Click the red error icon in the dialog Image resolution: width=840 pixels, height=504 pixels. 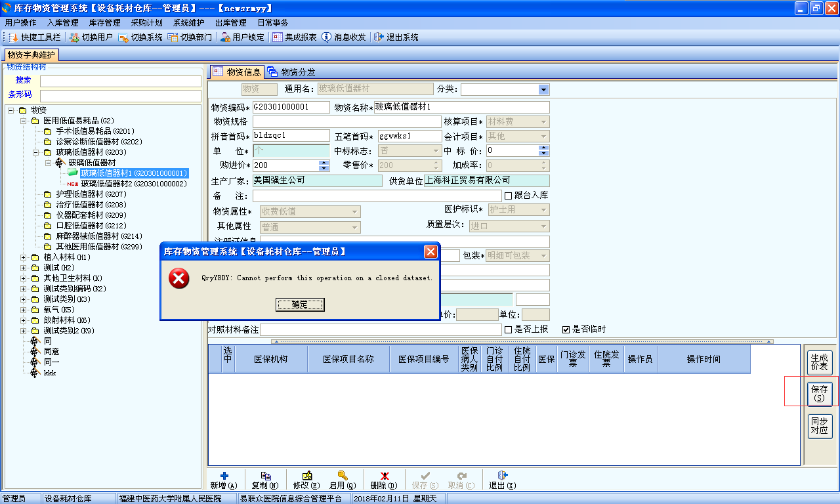pyautogui.click(x=179, y=278)
